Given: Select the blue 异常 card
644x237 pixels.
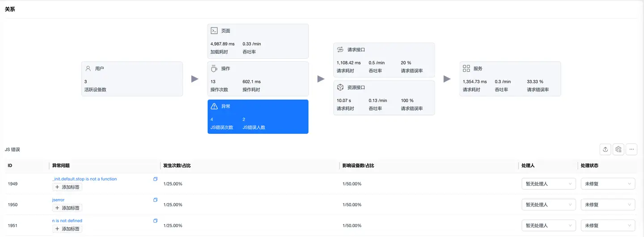Looking at the screenshot, I should click(x=258, y=116).
